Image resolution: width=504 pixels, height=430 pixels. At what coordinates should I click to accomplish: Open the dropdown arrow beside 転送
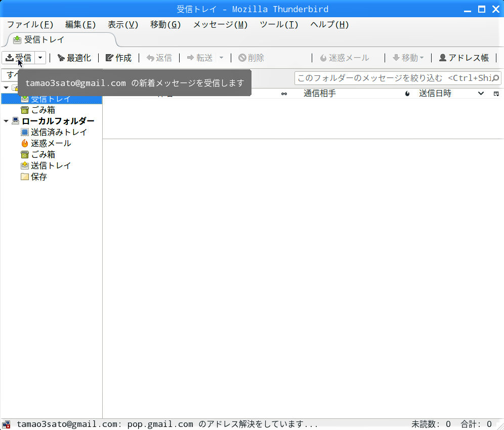coord(221,58)
